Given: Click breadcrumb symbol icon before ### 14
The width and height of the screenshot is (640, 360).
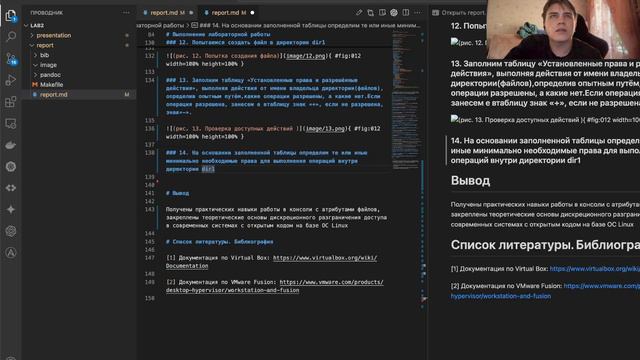Looking at the screenshot, I should pyautogui.click(x=195, y=25).
